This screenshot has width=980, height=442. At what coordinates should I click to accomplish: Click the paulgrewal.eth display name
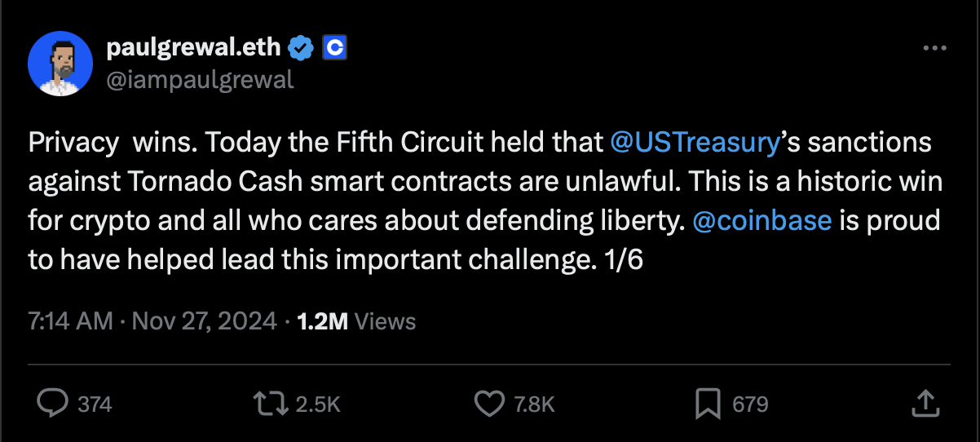pos(194,49)
